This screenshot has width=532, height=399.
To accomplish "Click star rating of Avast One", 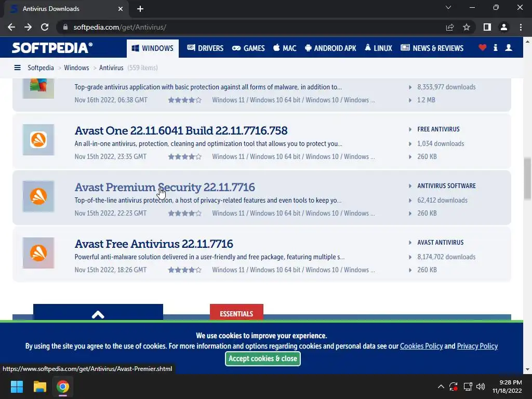I will tap(184, 157).
